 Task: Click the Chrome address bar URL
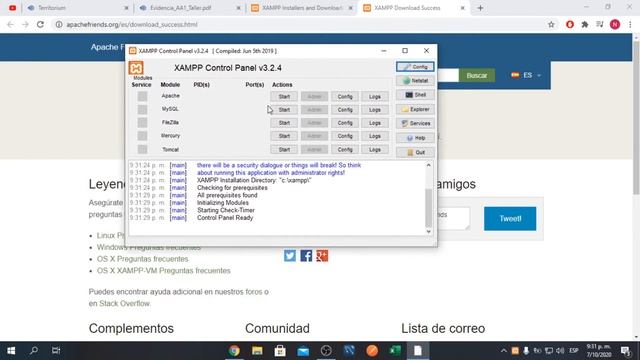pos(132,24)
